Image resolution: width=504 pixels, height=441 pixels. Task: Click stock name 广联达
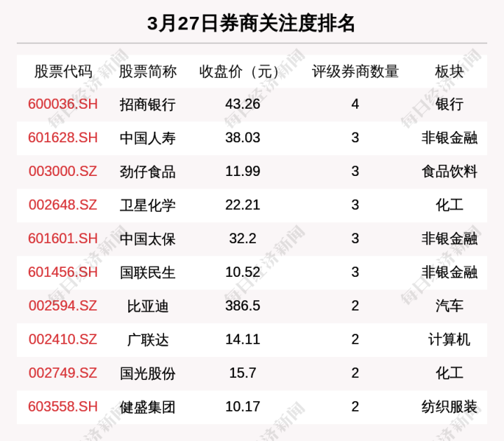pos(148,340)
